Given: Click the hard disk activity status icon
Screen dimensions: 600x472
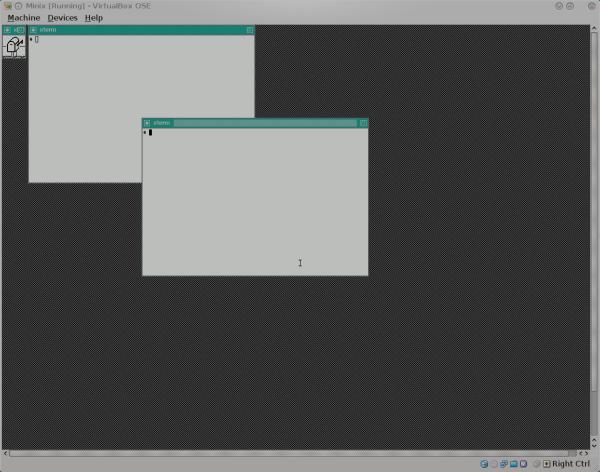Looking at the screenshot, I should 484,464.
